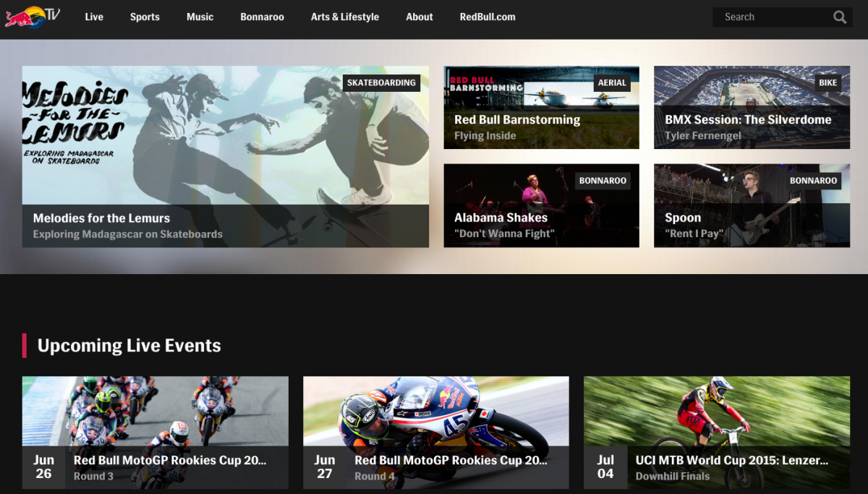
Task: Select UCI MTB World Cup Downhill Finals
Action: (716, 433)
